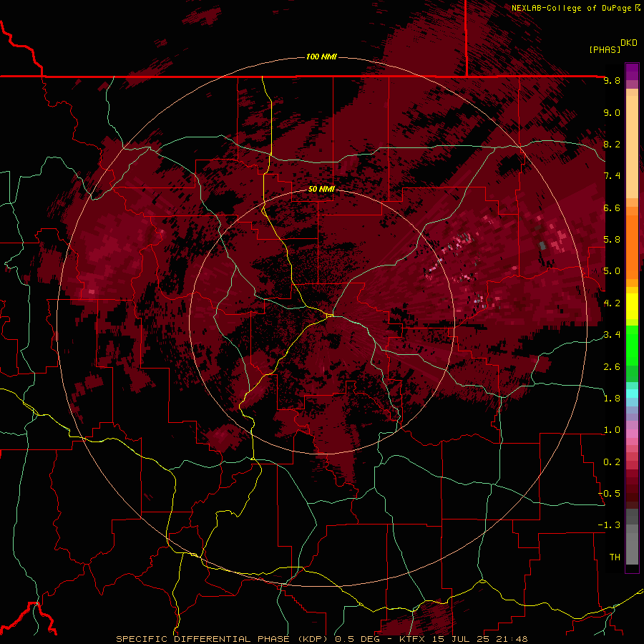This screenshot has height=644, width=644.
Task: Click the 2.6 value on the color scale
Action: (x=612, y=367)
